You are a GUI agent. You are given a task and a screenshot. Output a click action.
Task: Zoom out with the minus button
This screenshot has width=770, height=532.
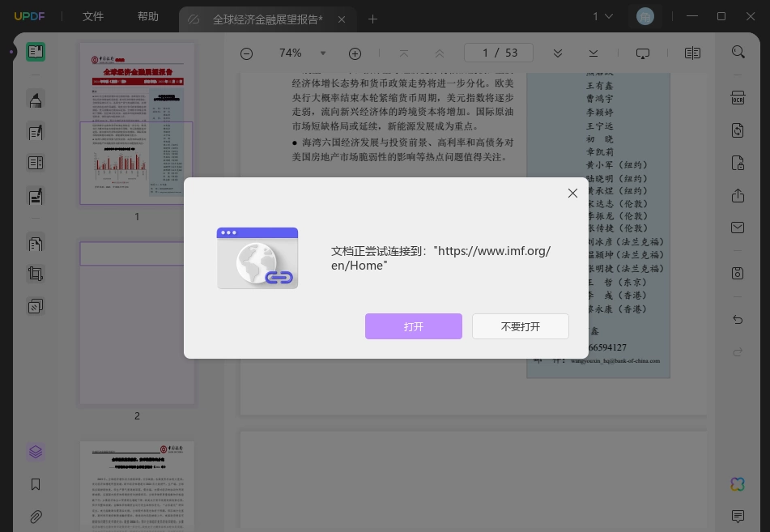click(246, 53)
